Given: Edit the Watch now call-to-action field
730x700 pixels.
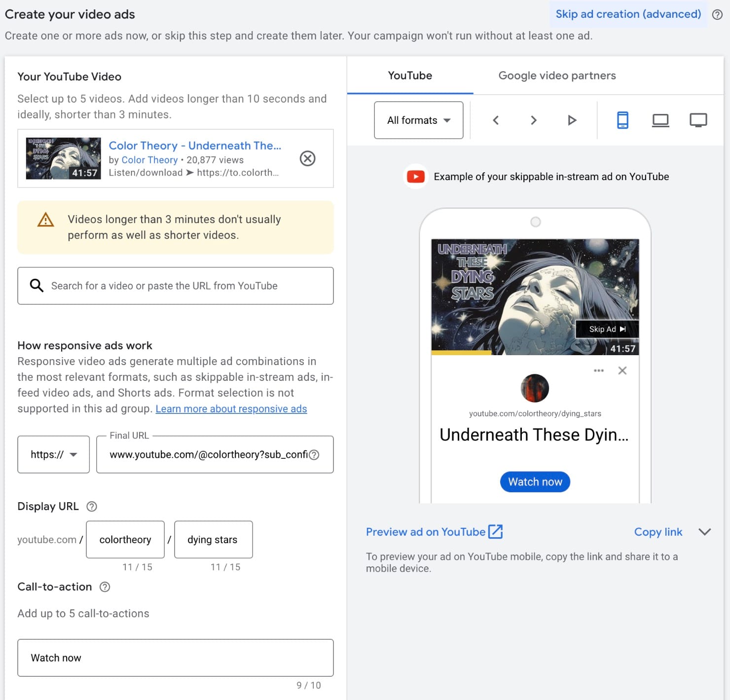Looking at the screenshot, I should 175,658.
